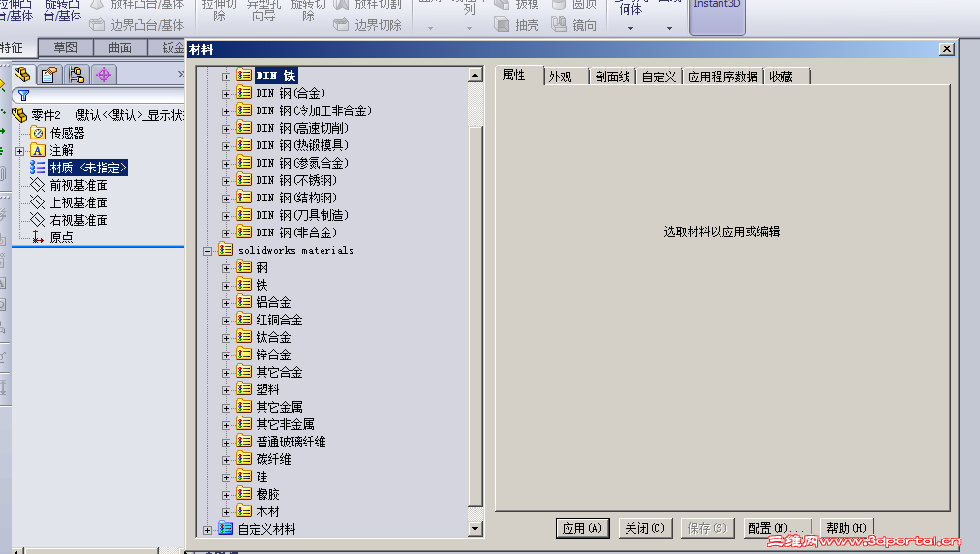Click the 橡胶 rubber category
This screenshot has height=554, width=980.
pyautogui.click(x=267, y=494)
